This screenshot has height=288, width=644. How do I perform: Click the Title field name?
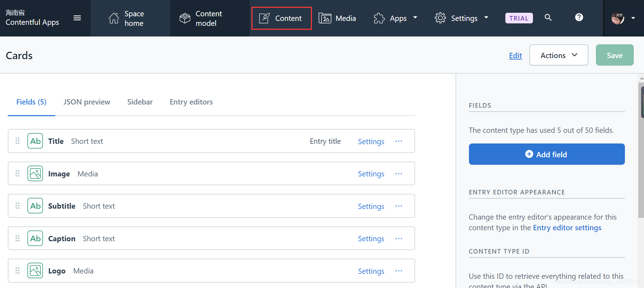(x=56, y=141)
